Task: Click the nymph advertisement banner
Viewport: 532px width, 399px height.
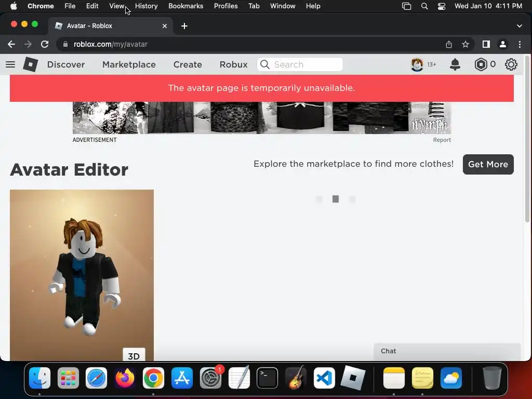Action: coord(262,118)
